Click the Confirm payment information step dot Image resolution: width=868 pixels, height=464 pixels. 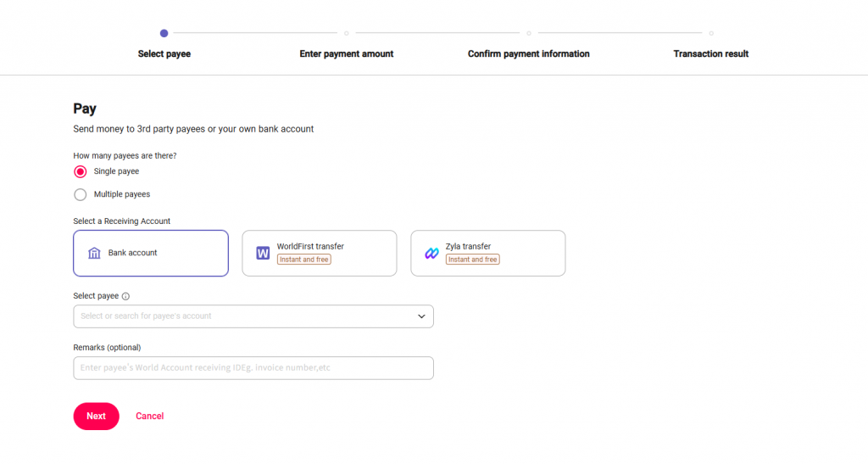(x=529, y=33)
